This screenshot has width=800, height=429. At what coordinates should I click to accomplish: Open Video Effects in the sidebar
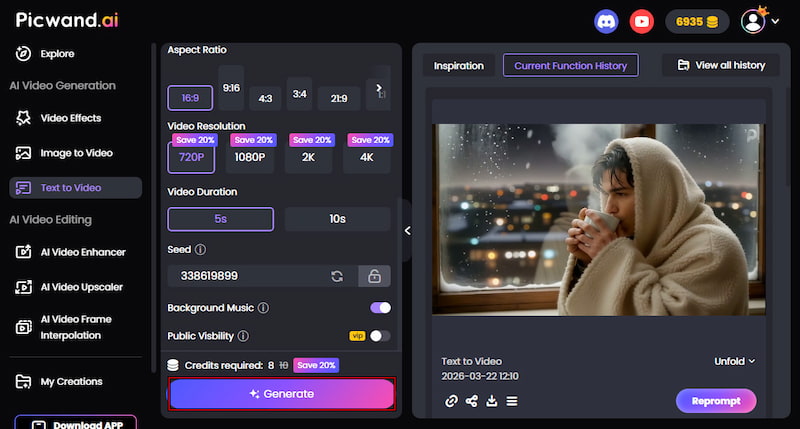pos(58,118)
